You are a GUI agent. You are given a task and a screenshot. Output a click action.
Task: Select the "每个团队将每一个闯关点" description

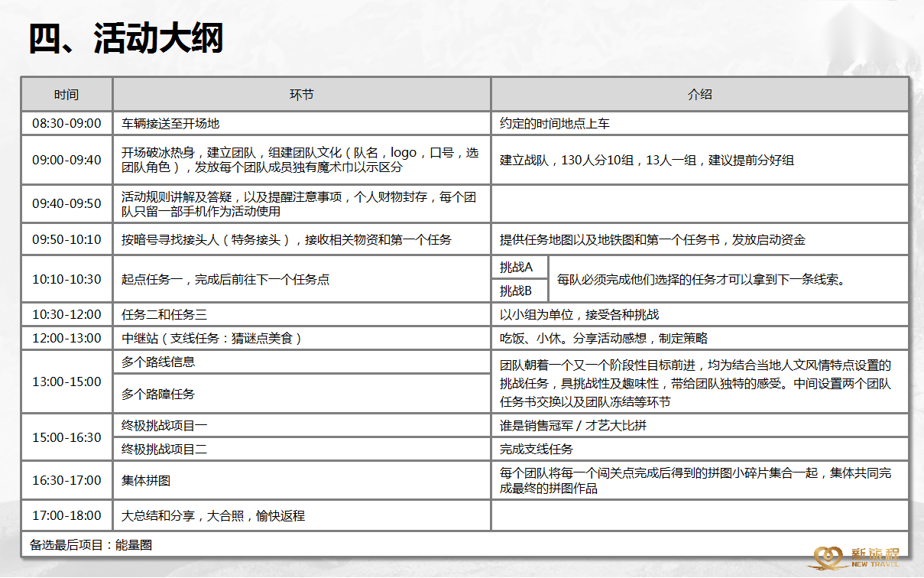[700, 480]
